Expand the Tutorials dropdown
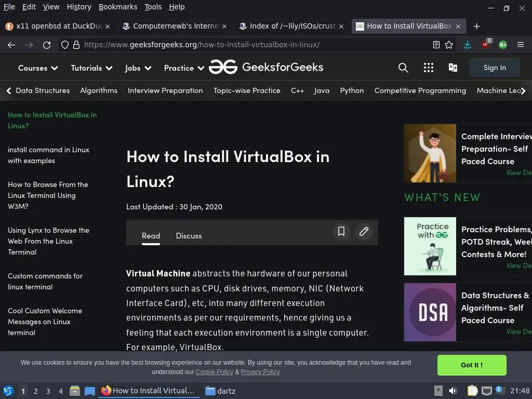The height and width of the screenshot is (399, 532). (91, 68)
